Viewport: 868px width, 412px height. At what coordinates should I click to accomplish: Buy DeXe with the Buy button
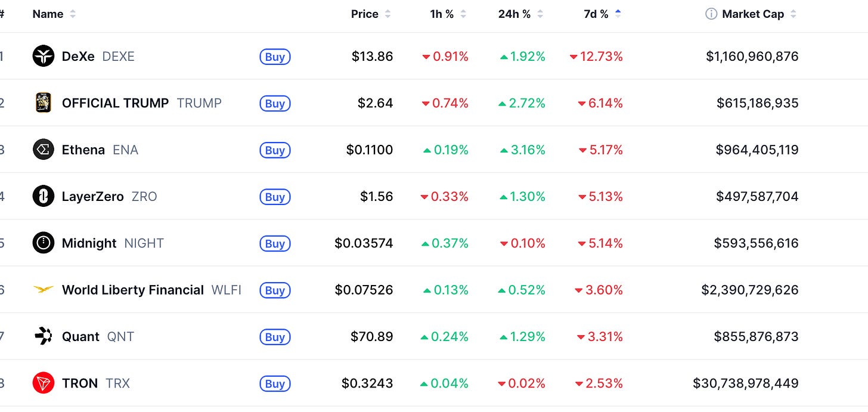click(275, 57)
